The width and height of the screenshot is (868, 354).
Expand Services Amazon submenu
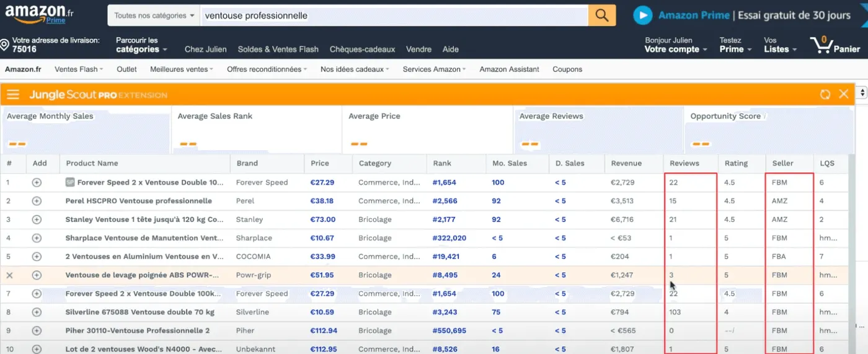click(x=434, y=69)
